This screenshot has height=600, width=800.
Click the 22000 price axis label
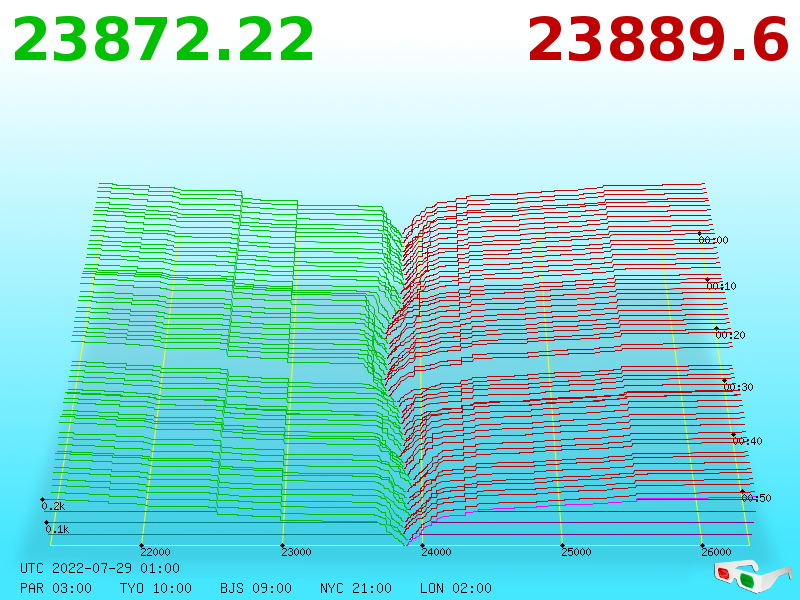[x=156, y=552]
